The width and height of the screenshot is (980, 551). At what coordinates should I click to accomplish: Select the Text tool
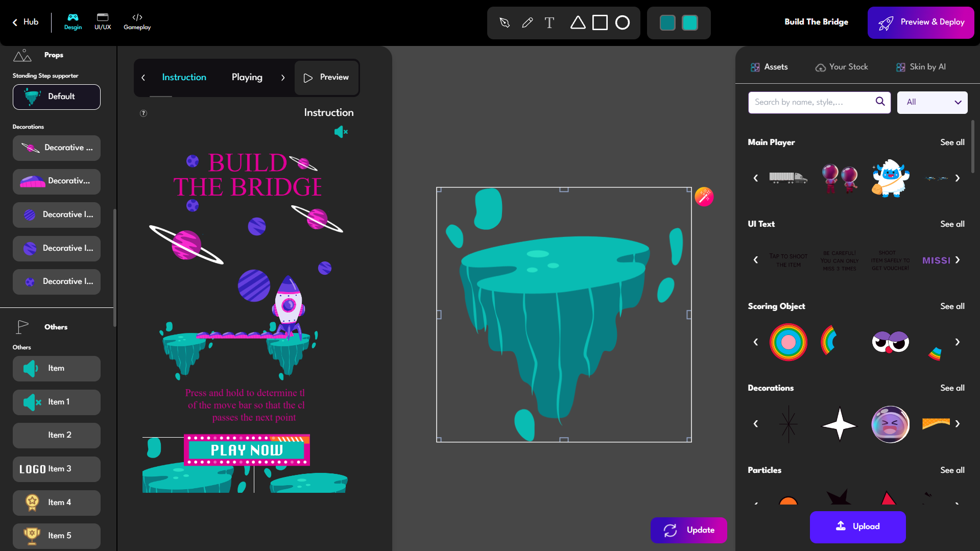(549, 22)
